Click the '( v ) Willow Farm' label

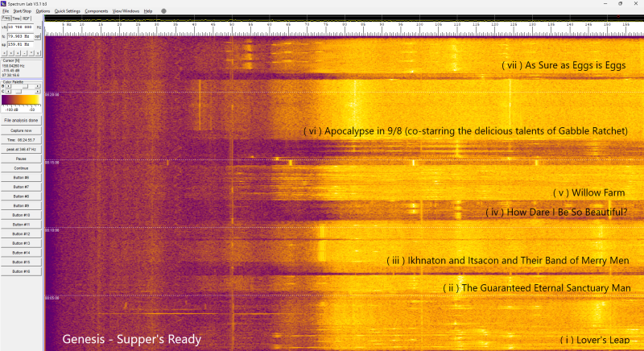[589, 192]
